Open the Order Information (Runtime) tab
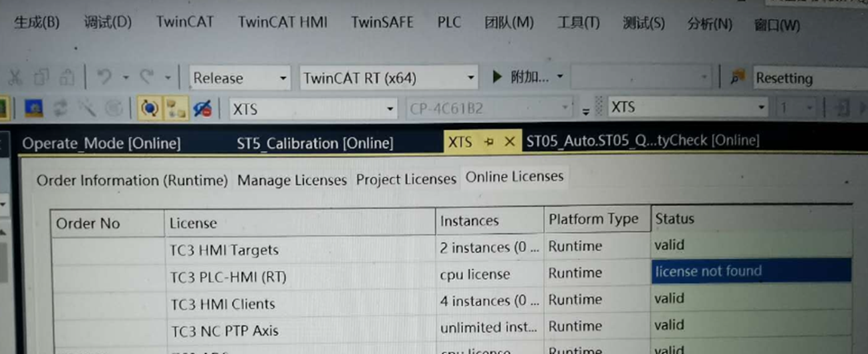The height and width of the screenshot is (354, 868). [x=132, y=180]
